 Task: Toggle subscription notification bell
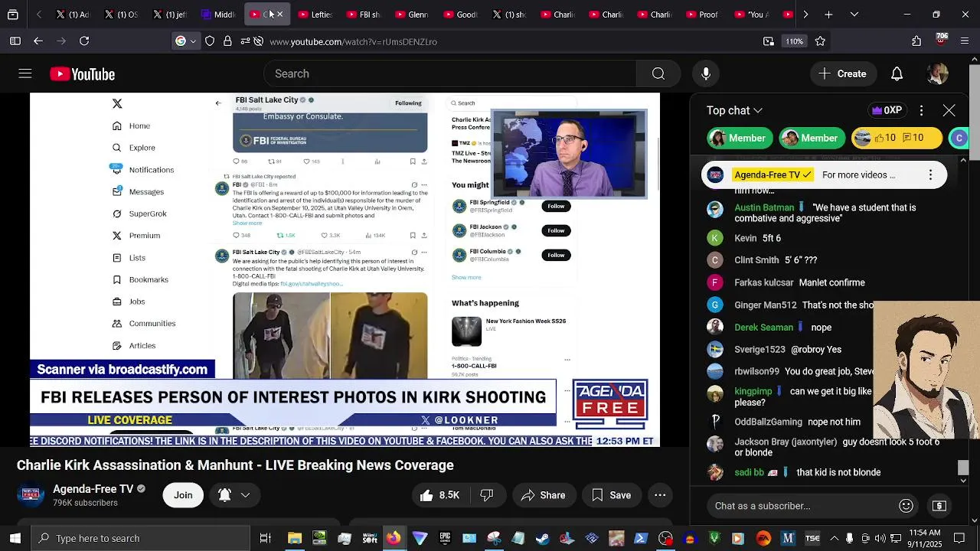coord(225,495)
